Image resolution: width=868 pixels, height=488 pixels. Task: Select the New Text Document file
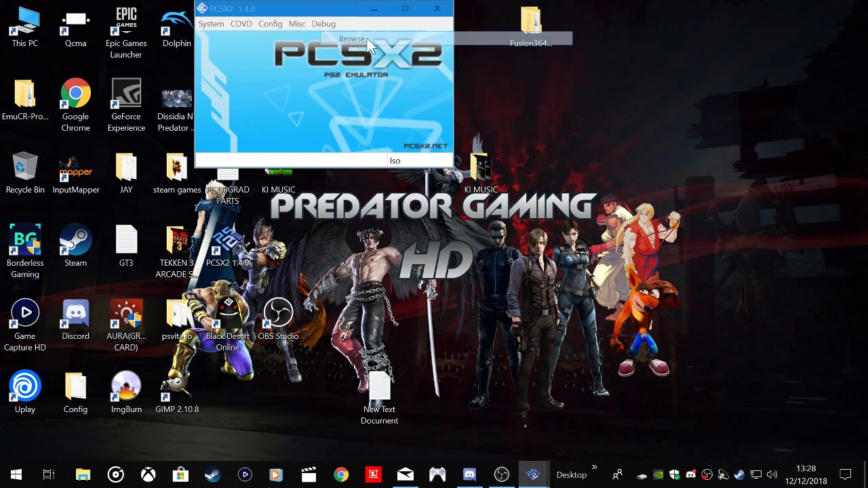(x=379, y=399)
